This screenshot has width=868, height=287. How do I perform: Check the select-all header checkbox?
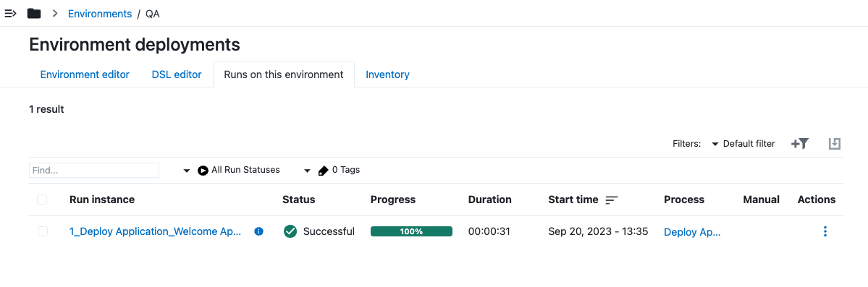(x=43, y=200)
